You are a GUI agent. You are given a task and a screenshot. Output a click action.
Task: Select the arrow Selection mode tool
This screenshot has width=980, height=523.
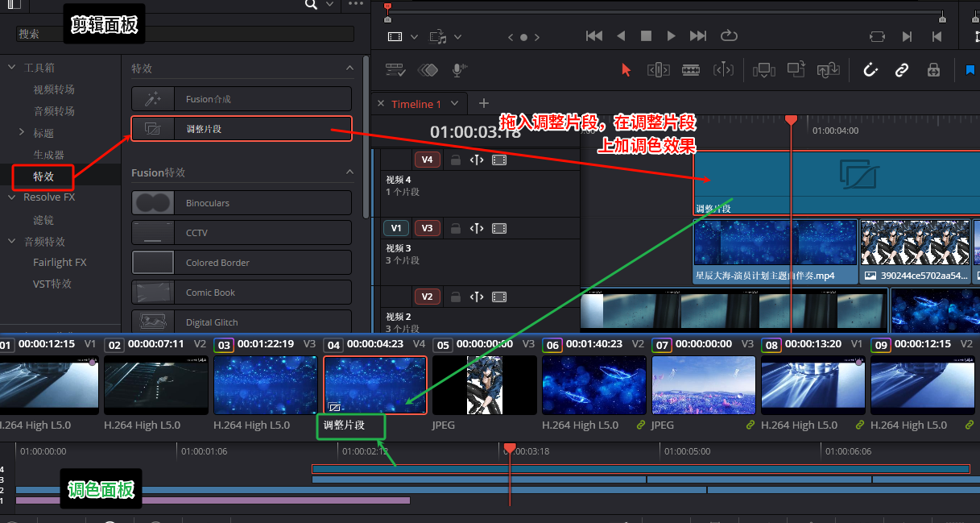pos(626,70)
